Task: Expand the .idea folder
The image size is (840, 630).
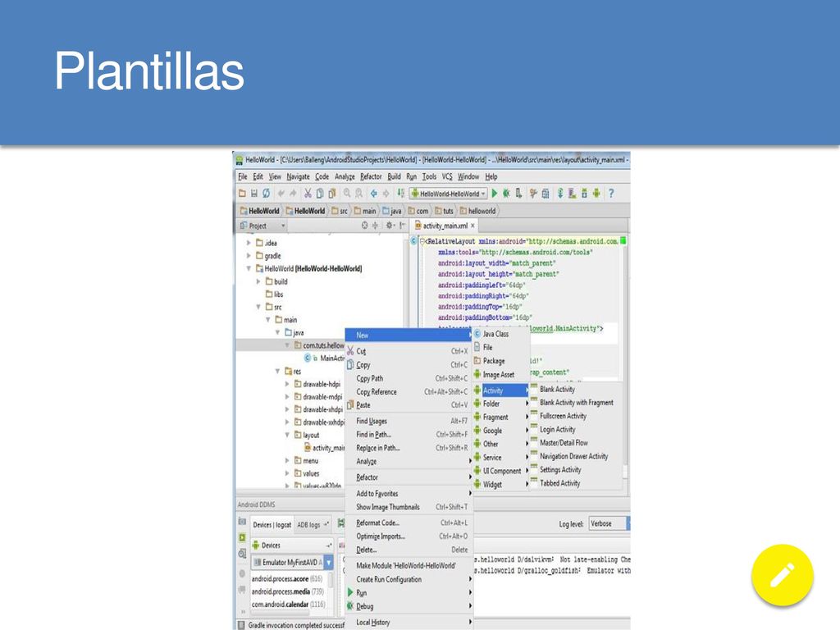Action: (249, 243)
